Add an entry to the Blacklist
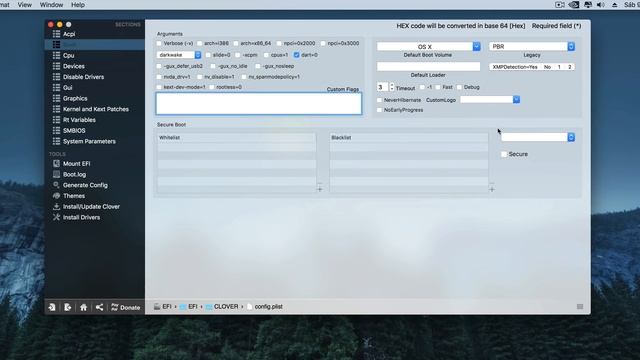 click(x=492, y=189)
